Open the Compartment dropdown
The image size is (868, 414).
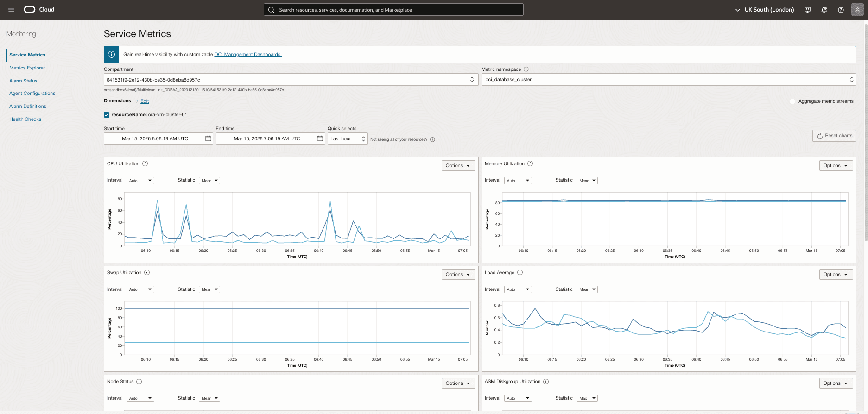(290, 80)
